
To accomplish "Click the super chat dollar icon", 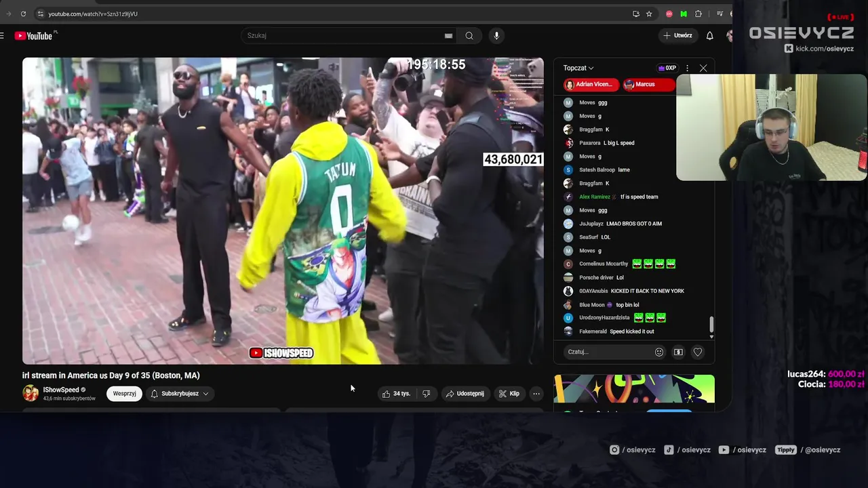I will [678, 352].
